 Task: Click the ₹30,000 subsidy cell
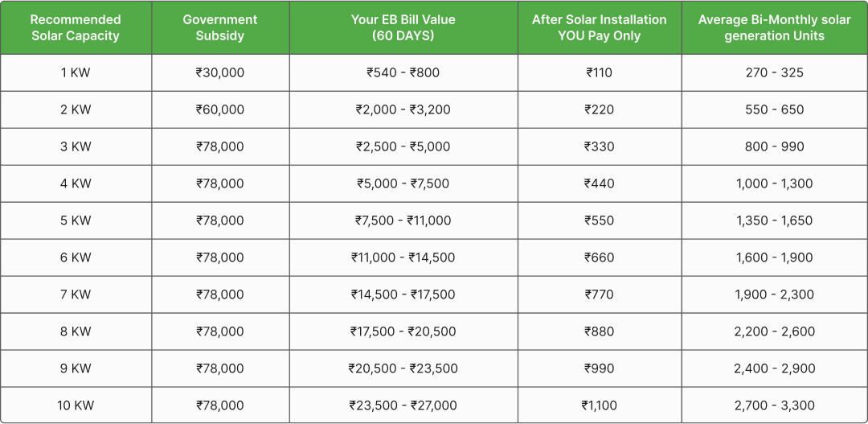(220, 72)
